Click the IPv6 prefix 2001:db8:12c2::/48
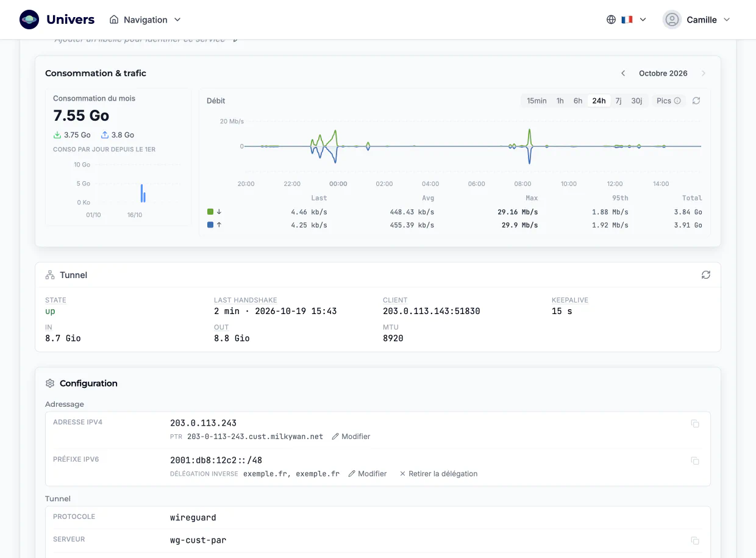756x558 pixels. click(x=216, y=460)
